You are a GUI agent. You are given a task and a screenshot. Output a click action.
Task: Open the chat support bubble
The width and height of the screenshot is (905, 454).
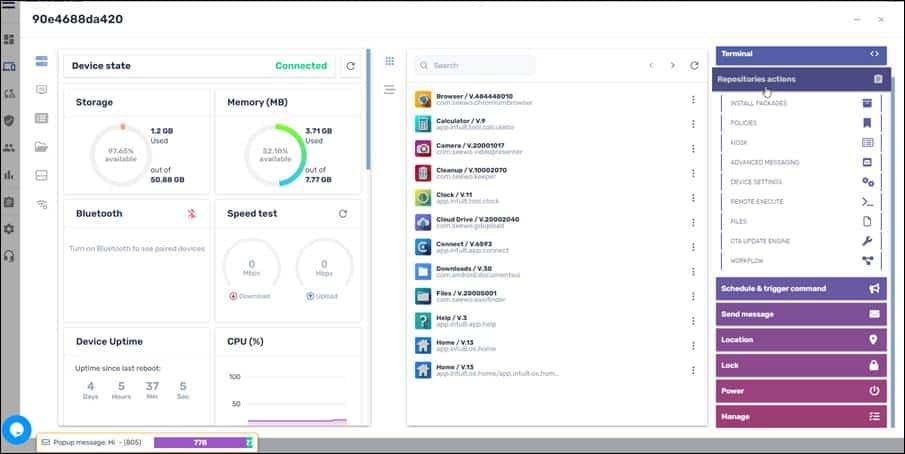[16, 429]
